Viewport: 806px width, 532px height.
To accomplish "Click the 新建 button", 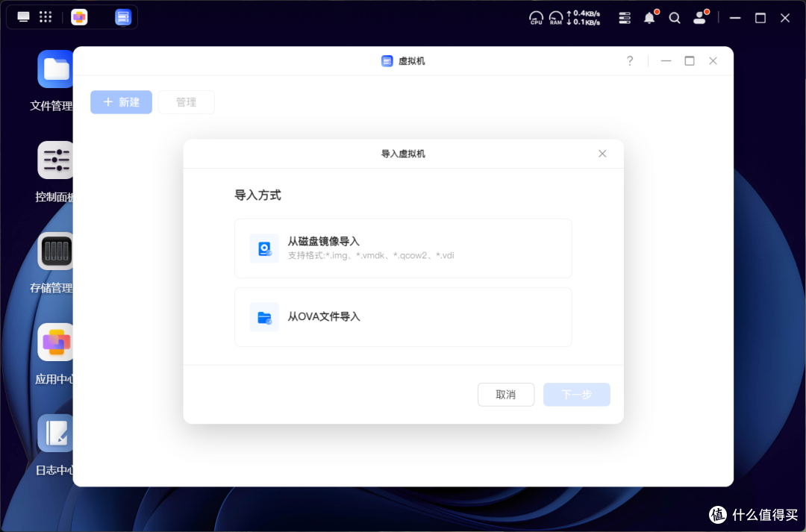I will coord(122,102).
